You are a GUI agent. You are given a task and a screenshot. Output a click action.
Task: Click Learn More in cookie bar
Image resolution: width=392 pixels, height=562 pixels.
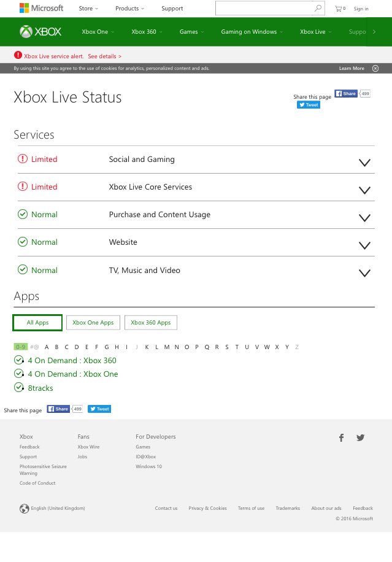tap(352, 68)
